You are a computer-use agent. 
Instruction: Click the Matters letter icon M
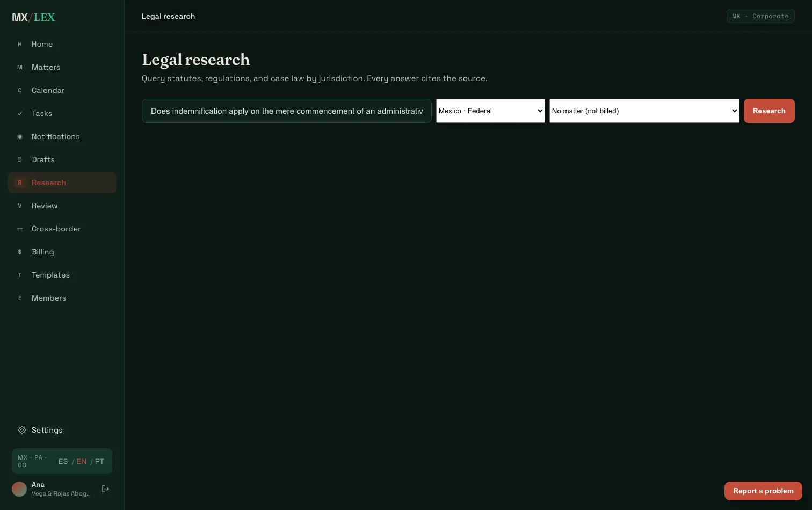tap(20, 67)
